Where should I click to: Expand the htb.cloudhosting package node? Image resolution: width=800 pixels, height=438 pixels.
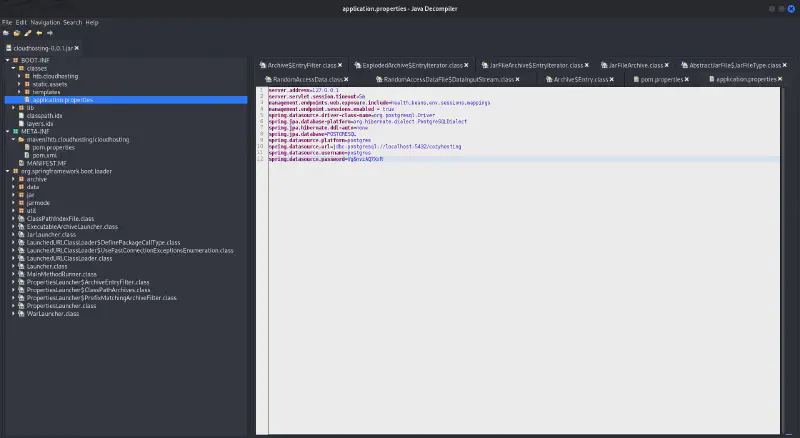pyautogui.click(x=20, y=76)
